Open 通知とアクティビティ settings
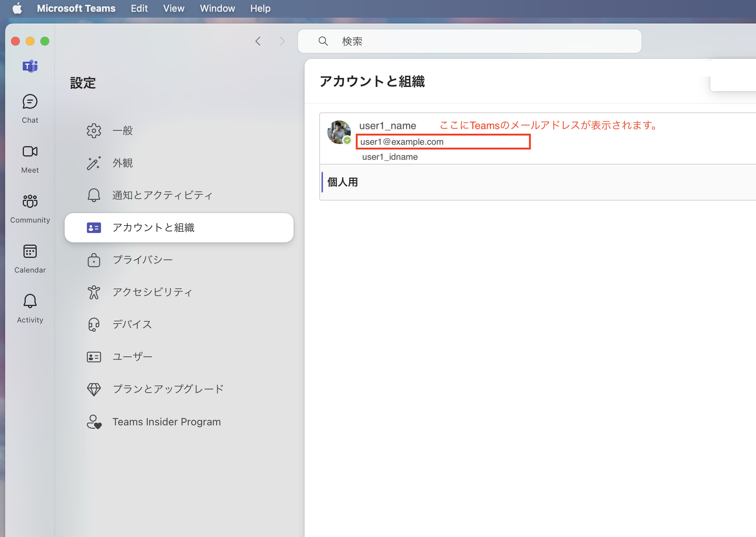This screenshot has height=537, width=756. 179,195
